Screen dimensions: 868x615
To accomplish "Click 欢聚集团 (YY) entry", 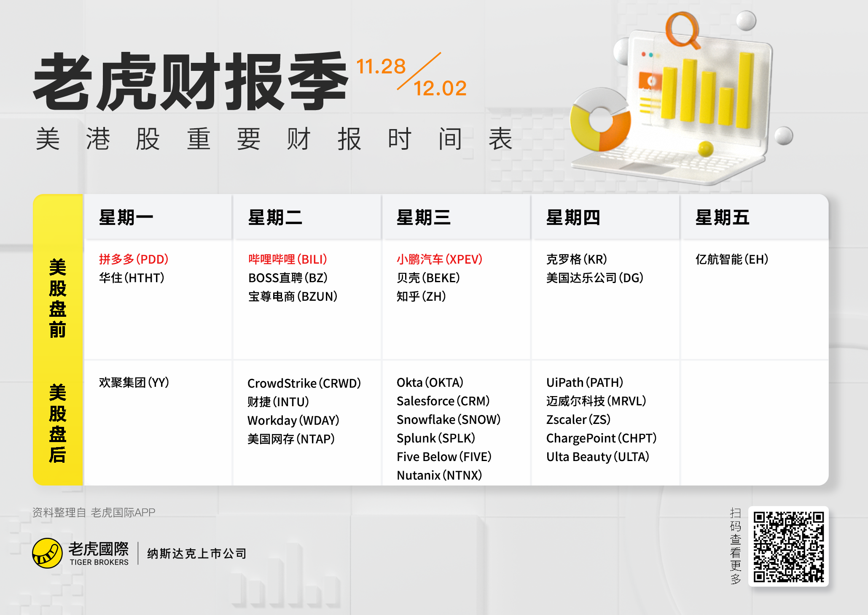I will pos(134,382).
